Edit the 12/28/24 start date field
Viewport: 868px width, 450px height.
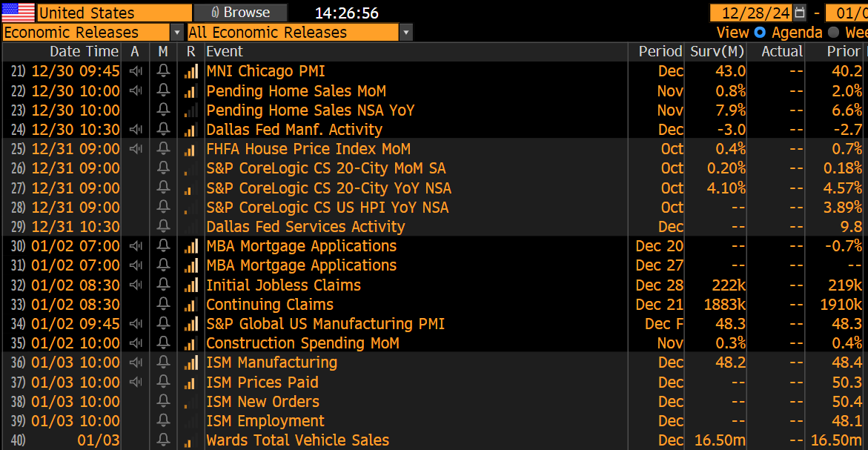751,12
